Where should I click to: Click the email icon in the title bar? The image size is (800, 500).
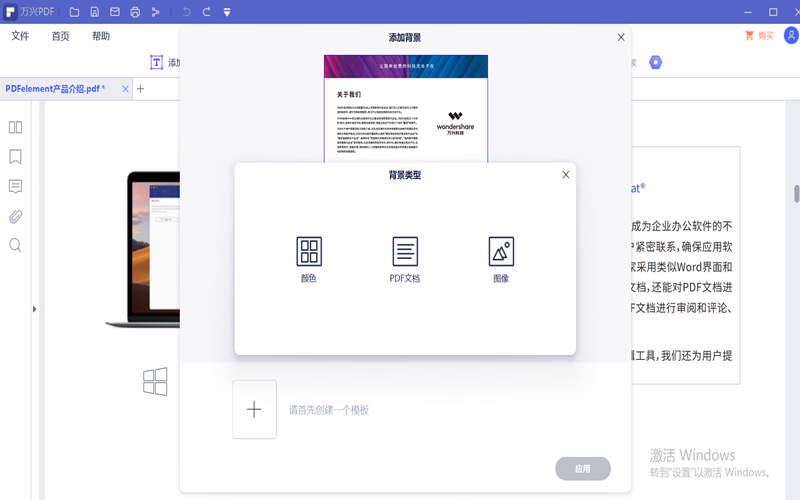click(x=115, y=12)
